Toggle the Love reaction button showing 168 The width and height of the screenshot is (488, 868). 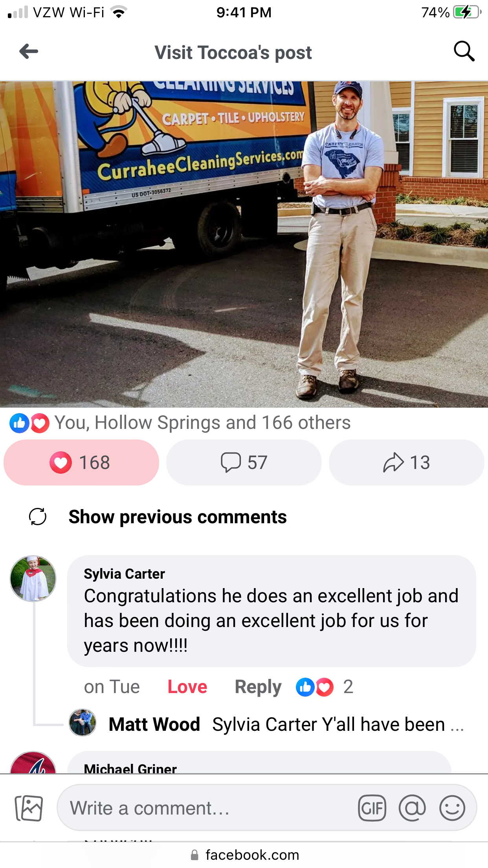[x=81, y=462]
